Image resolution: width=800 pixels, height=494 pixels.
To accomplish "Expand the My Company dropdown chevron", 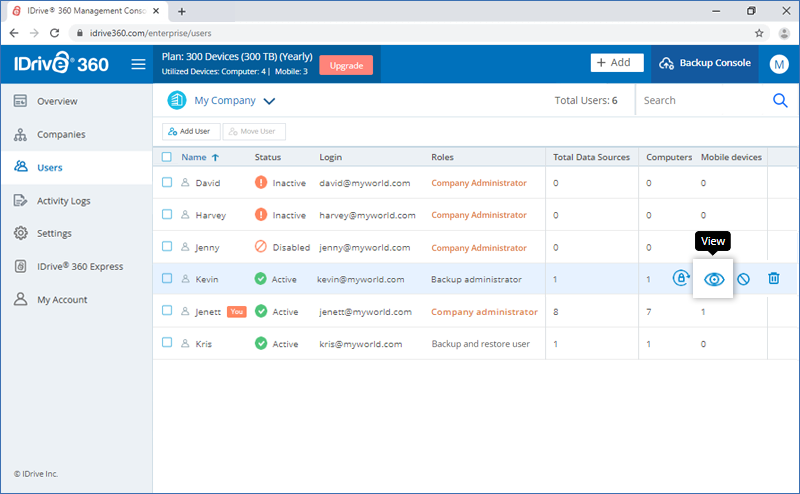I will [x=269, y=101].
